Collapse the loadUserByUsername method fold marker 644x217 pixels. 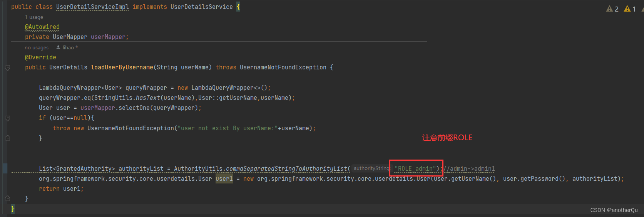(8, 68)
